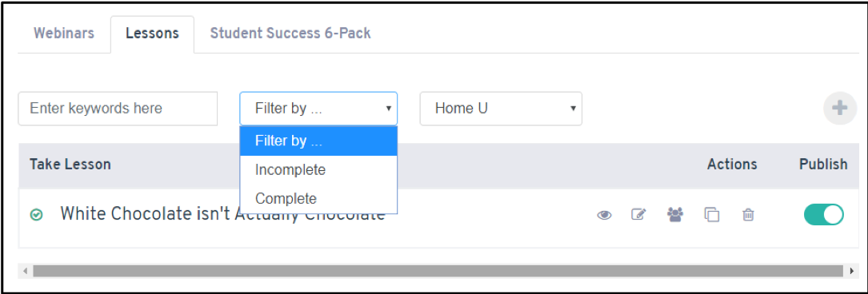
Task: Collapse the Filter by dropdown
Action: (318, 109)
